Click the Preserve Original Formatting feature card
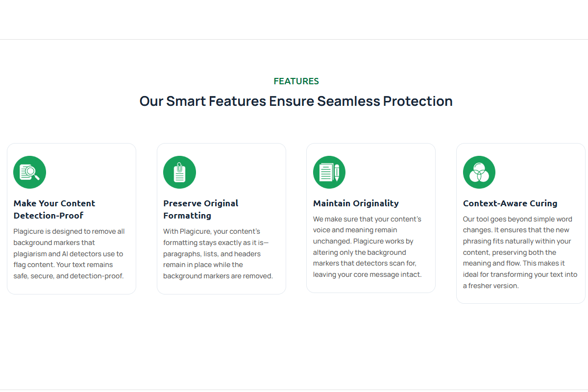Viewport: 588px width, 392px height. click(221, 219)
